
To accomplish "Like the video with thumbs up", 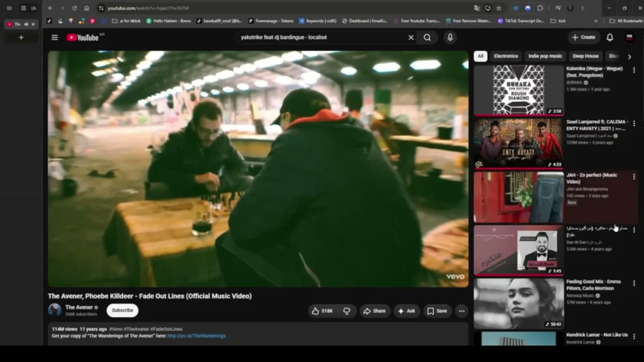I will click(322, 311).
